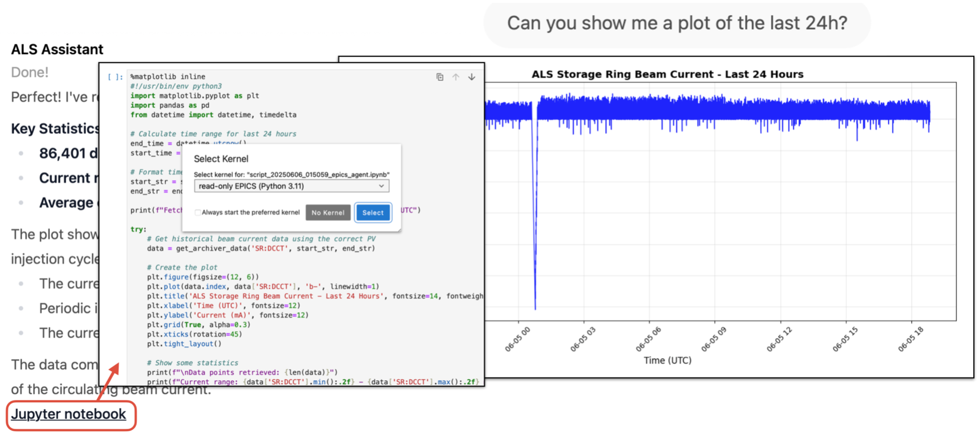Click the %matplotlib inline code line
This screenshot has width=980, height=435.
[168, 77]
